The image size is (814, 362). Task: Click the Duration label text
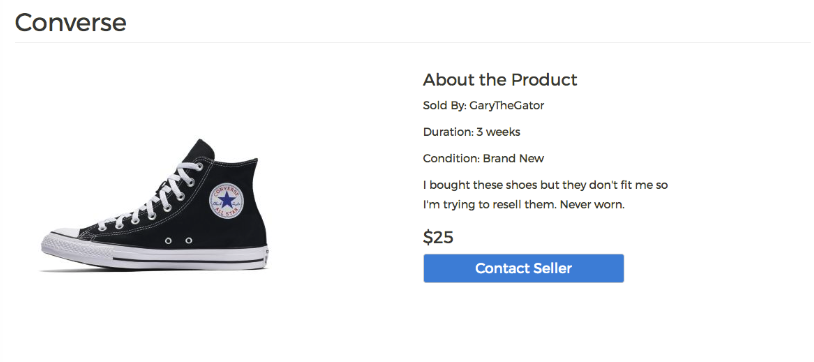pos(449,132)
